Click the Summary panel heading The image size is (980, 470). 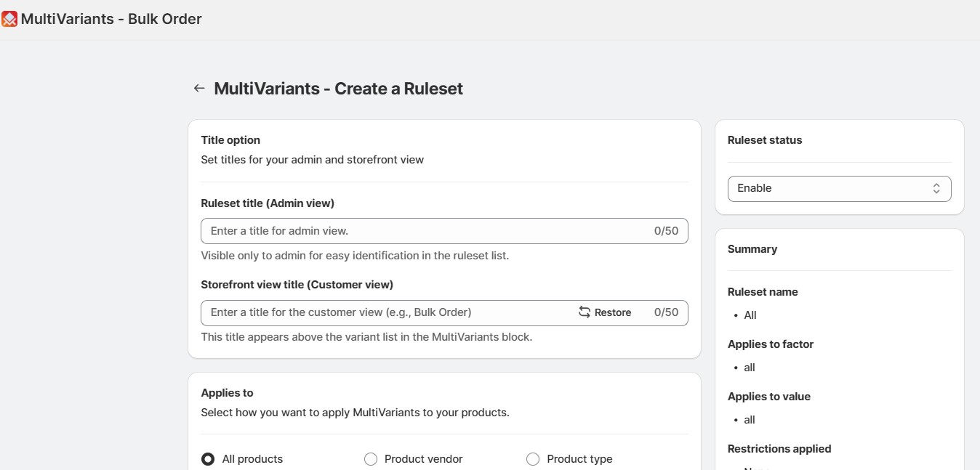[752, 248]
